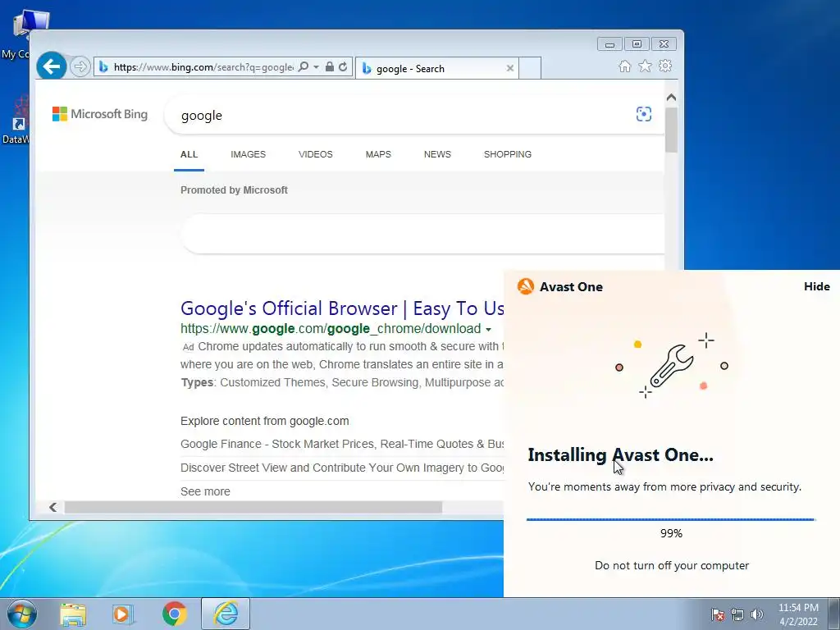Refresh the Bing page
Image resolution: width=840 pixels, height=630 pixels.
pyautogui.click(x=343, y=67)
